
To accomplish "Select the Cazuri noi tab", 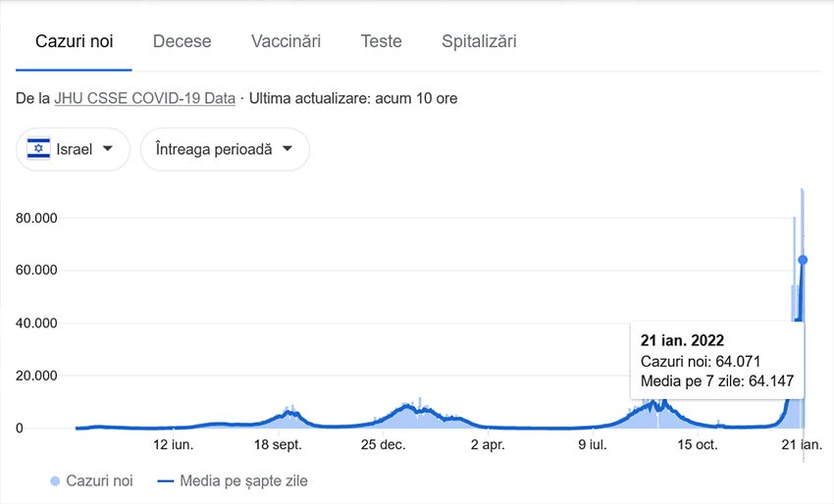I will tap(74, 41).
